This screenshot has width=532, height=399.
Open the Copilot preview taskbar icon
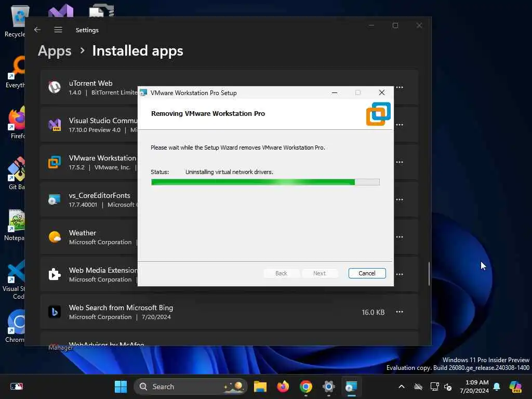click(x=515, y=387)
